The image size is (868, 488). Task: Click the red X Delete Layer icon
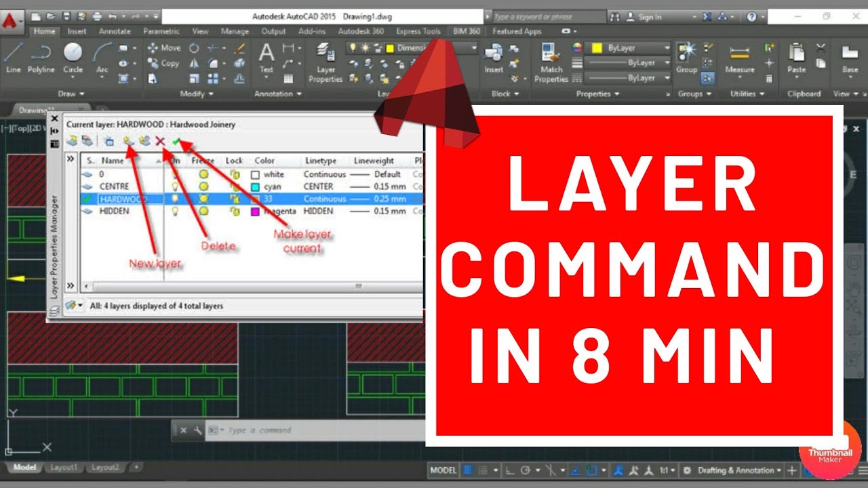[x=161, y=141]
